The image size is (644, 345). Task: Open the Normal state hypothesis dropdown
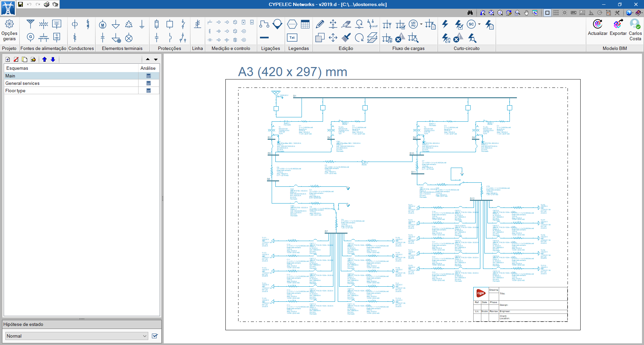77,336
